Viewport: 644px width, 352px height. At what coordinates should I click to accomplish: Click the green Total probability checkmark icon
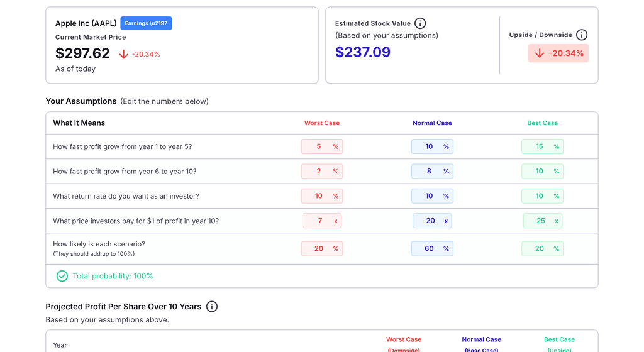(x=62, y=276)
